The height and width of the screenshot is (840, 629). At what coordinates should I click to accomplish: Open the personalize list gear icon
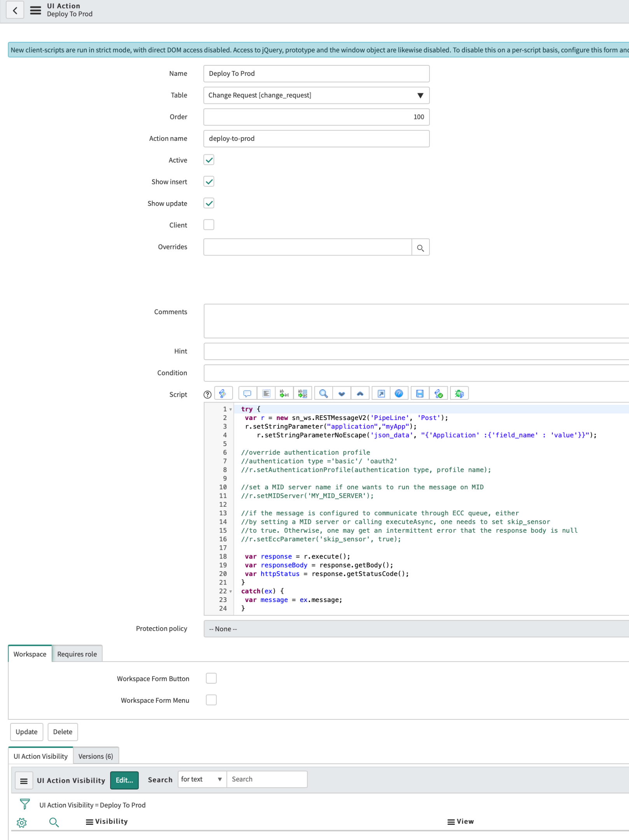click(x=22, y=822)
